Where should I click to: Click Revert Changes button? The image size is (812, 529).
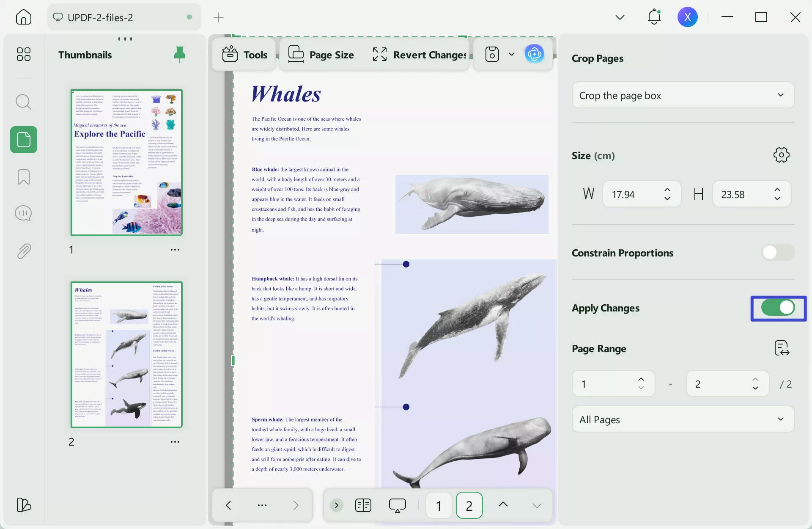click(420, 55)
